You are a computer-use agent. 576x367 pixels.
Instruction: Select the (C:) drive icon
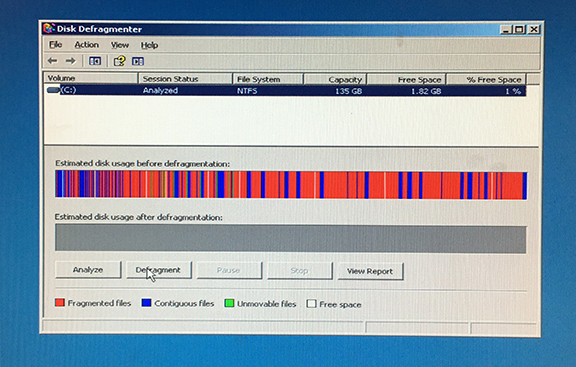click(53, 90)
